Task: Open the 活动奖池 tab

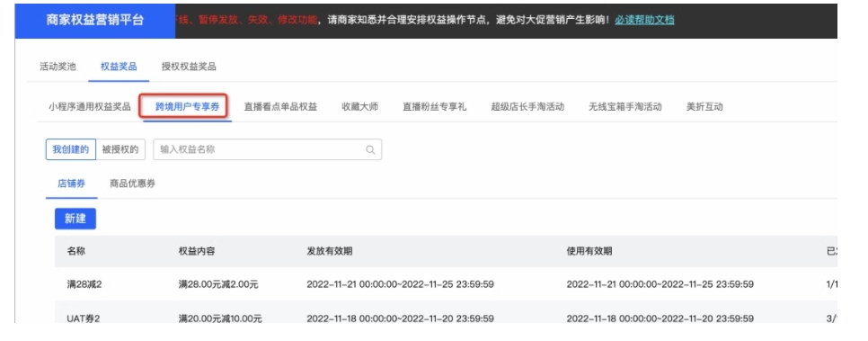Action: point(58,67)
